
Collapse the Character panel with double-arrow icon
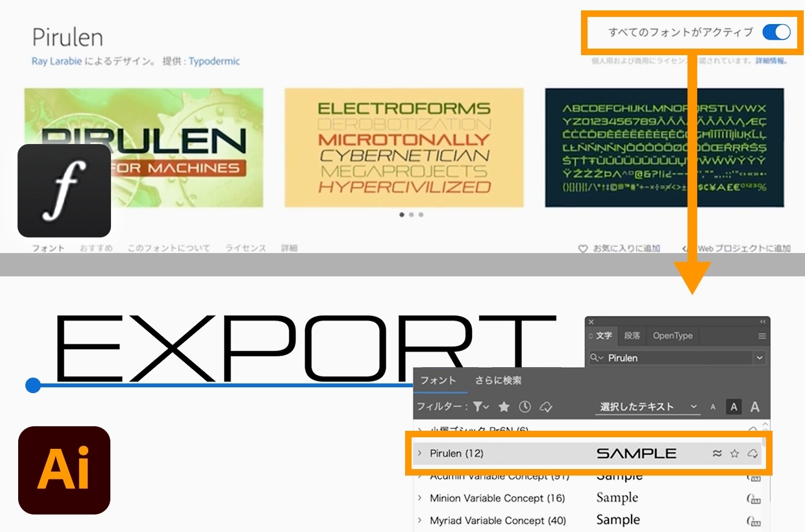pyautogui.click(x=763, y=321)
